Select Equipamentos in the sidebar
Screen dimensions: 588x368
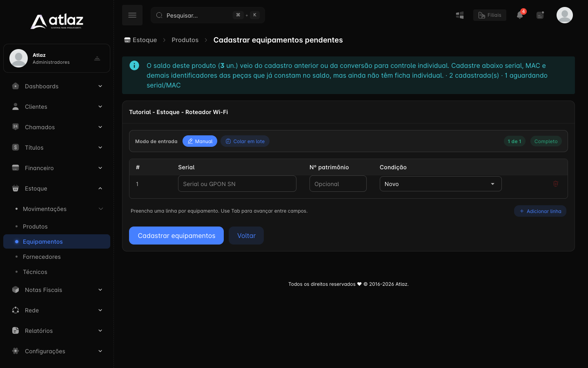[x=57, y=242]
